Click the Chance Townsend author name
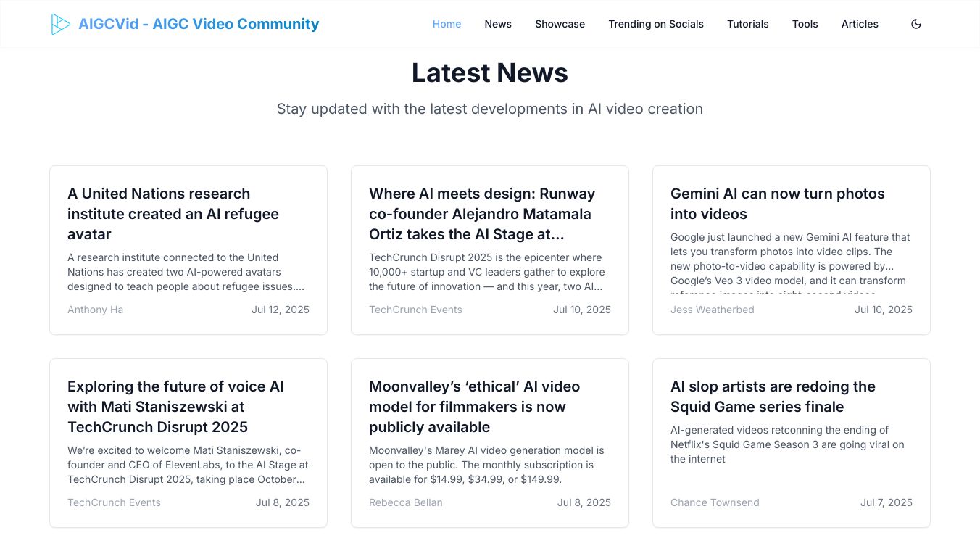 coord(715,502)
